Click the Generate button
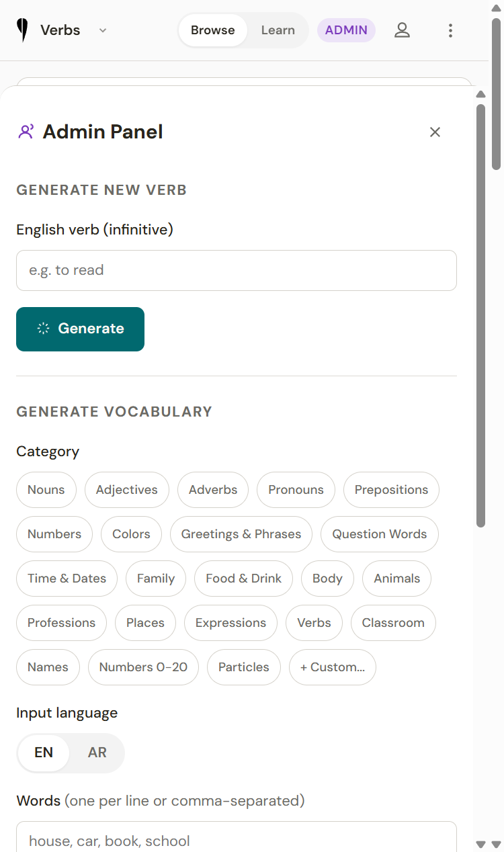The image size is (504, 852). [80, 329]
